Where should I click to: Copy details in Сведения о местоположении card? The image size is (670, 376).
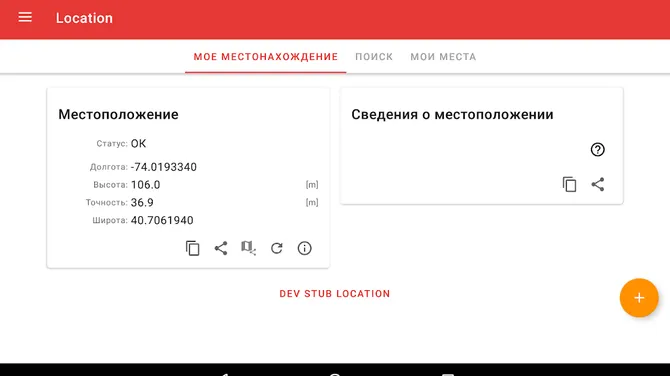click(x=569, y=185)
